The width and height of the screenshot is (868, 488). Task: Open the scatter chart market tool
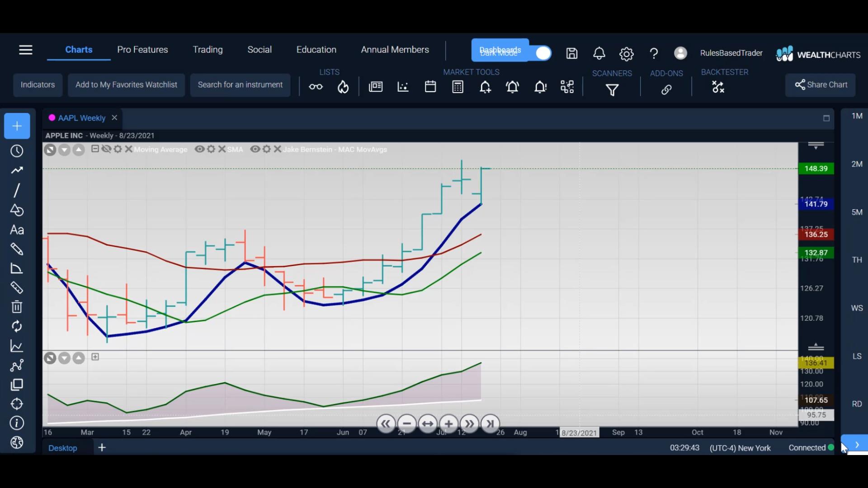click(x=403, y=87)
